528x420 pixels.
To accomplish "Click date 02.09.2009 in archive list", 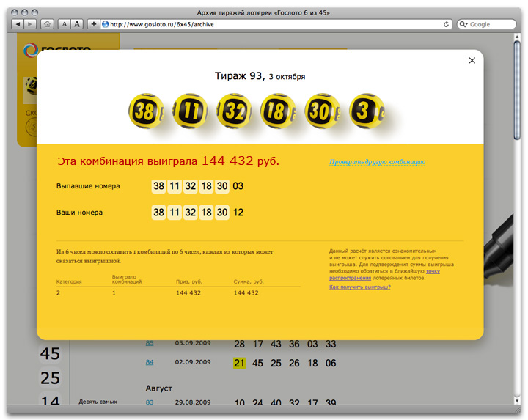I will [193, 362].
